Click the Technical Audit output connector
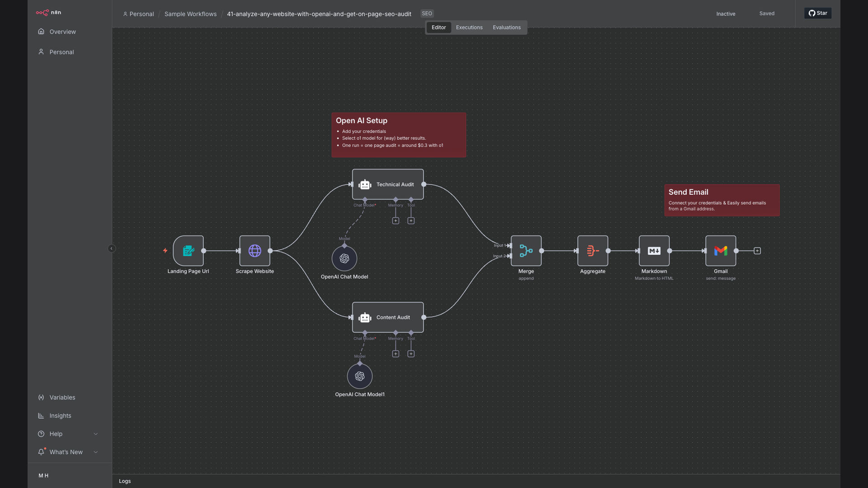This screenshot has width=868, height=488. 424,184
